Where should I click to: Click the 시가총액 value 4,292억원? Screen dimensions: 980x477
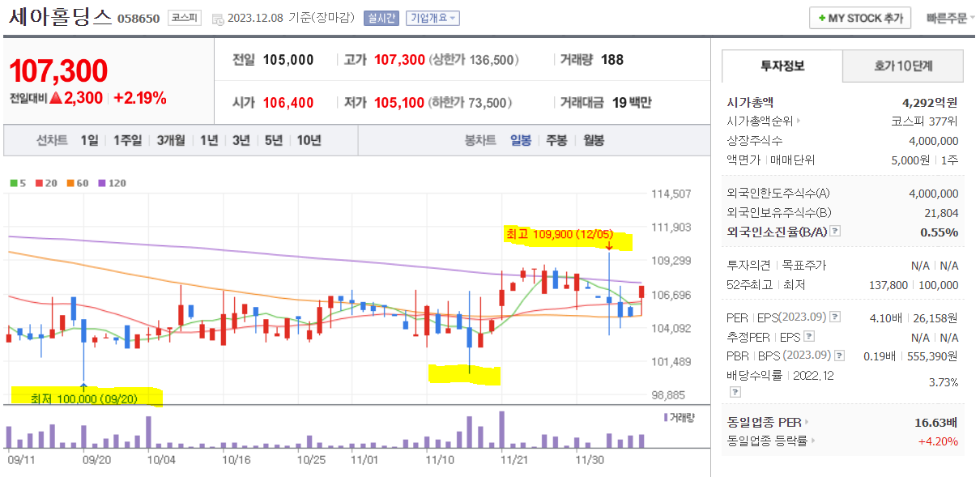pyautogui.click(x=930, y=102)
